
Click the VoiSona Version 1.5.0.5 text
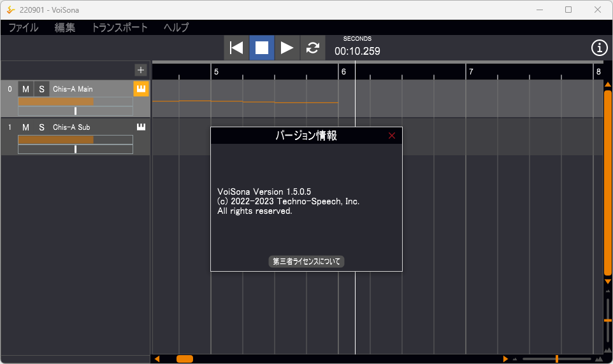(x=264, y=192)
